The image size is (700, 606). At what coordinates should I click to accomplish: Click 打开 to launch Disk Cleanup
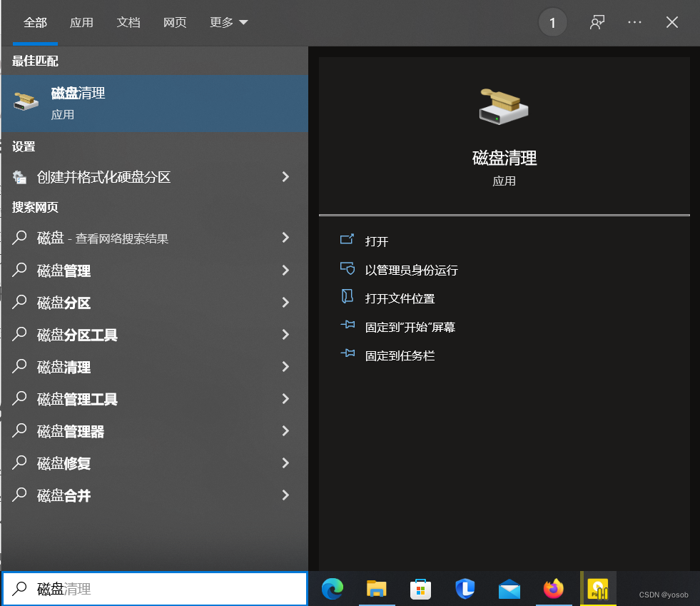point(376,241)
